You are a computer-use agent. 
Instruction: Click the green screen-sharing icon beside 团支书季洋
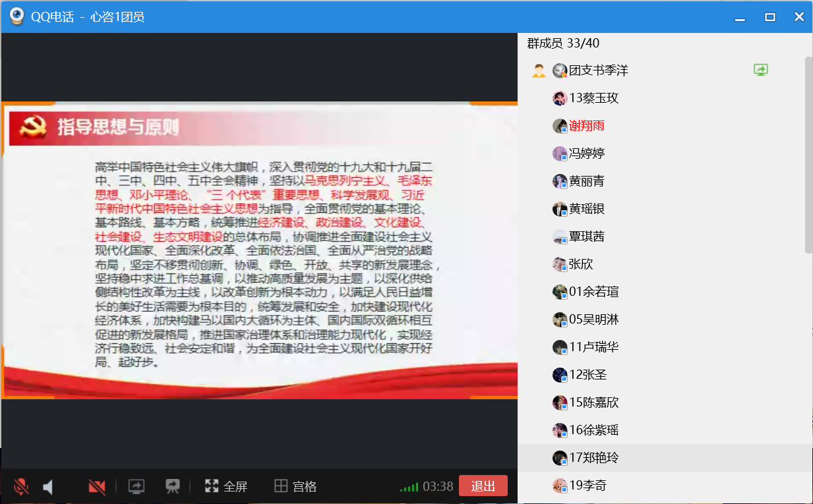[x=761, y=70]
